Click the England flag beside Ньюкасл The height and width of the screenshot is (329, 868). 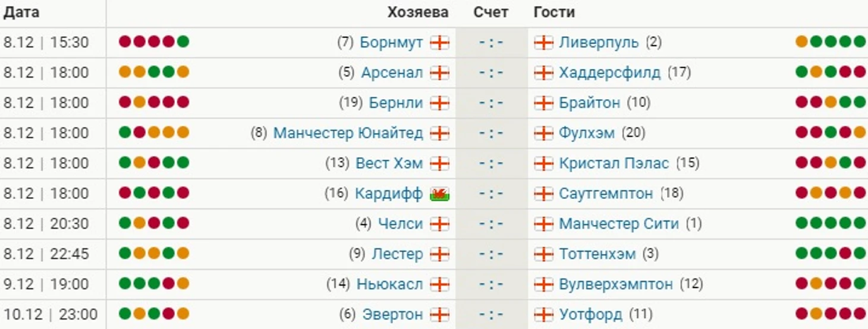(440, 284)
